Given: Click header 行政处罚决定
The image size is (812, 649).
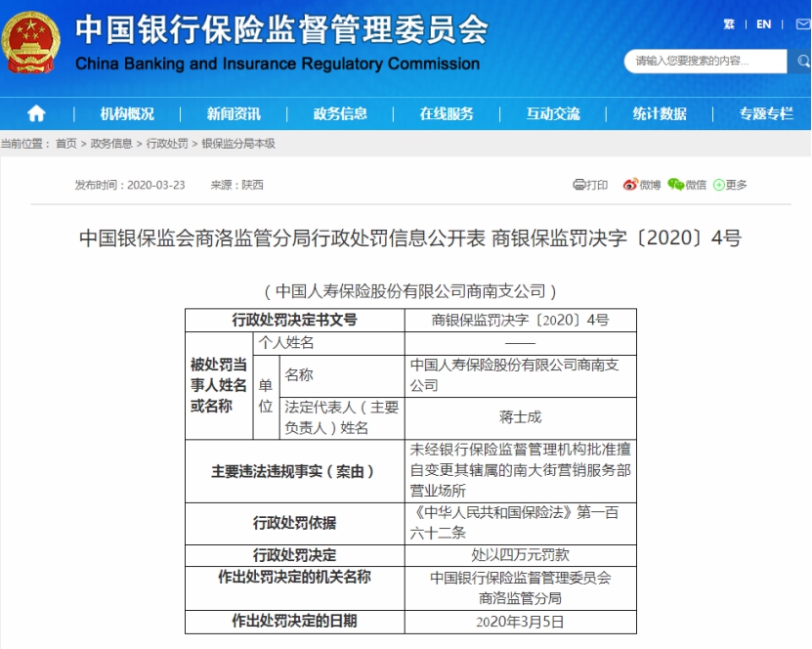Looking at the screenshot, I should pyautogui.click(x=295, y=555).
